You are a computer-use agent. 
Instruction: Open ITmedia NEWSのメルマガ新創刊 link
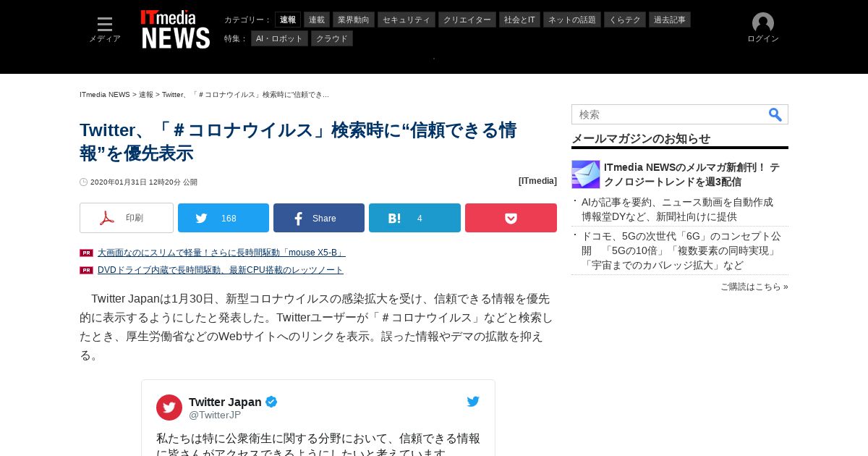[x=692, y=174]
